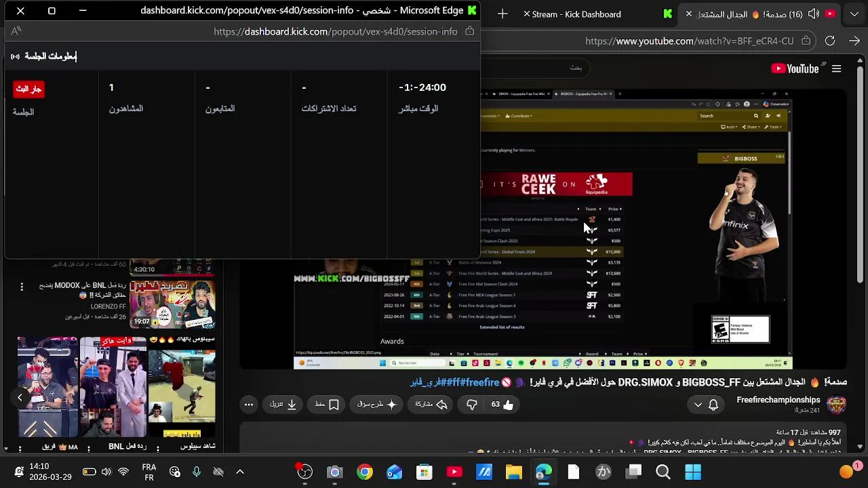
Task: Reload the YouTube page
Action: tap(829, 41)
